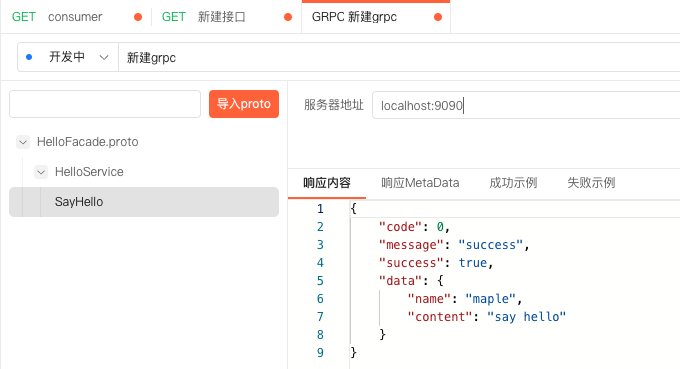
Task: Click the unsaved dot on GRPC 新建grpc tab
Action: click(438, 17)
